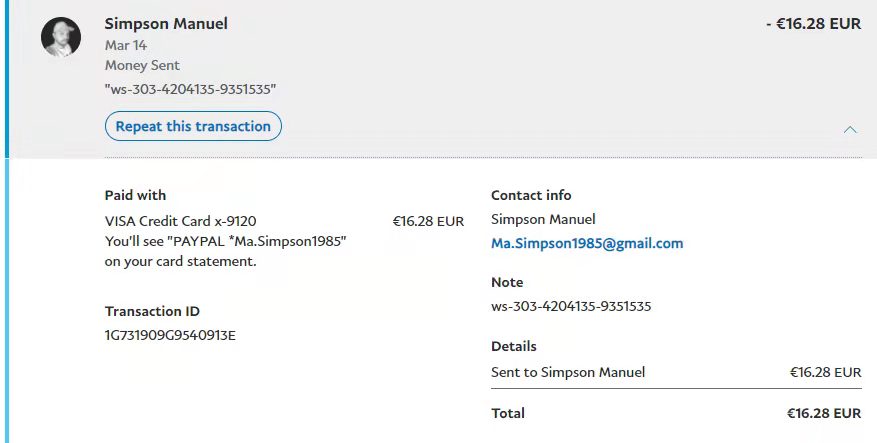Click the €16.28 EUR amount beside VISA card
This screenshot has width=877, height=443.
pos(428,221)
